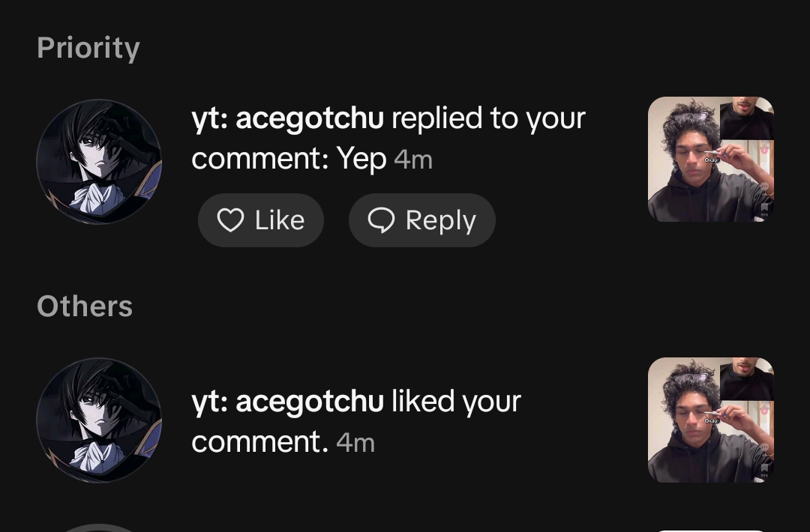Tap the partially visible avatar at the bottom
The width and height of the screenshot is (810, 532).
click(x=99, y=528)
